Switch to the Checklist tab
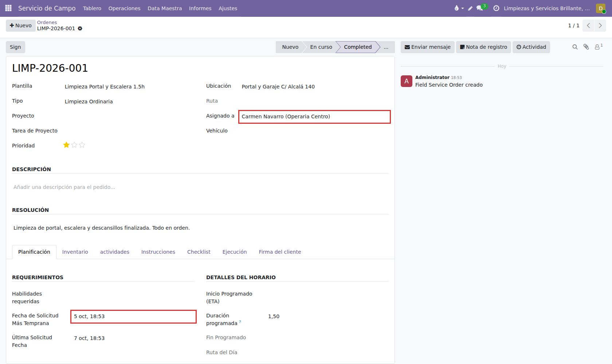Image resolution: width=612 pixels, height=364 pixels. (x=199, y=252)
